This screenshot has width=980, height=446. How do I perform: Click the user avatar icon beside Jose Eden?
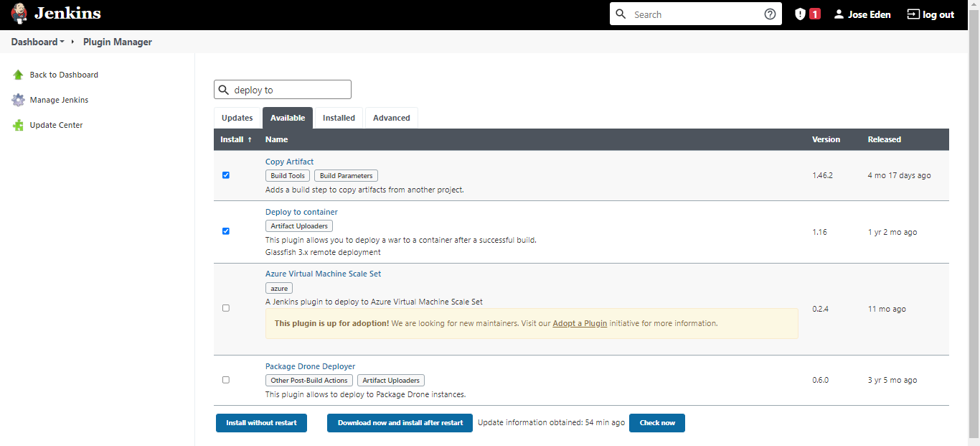[839, 14]
